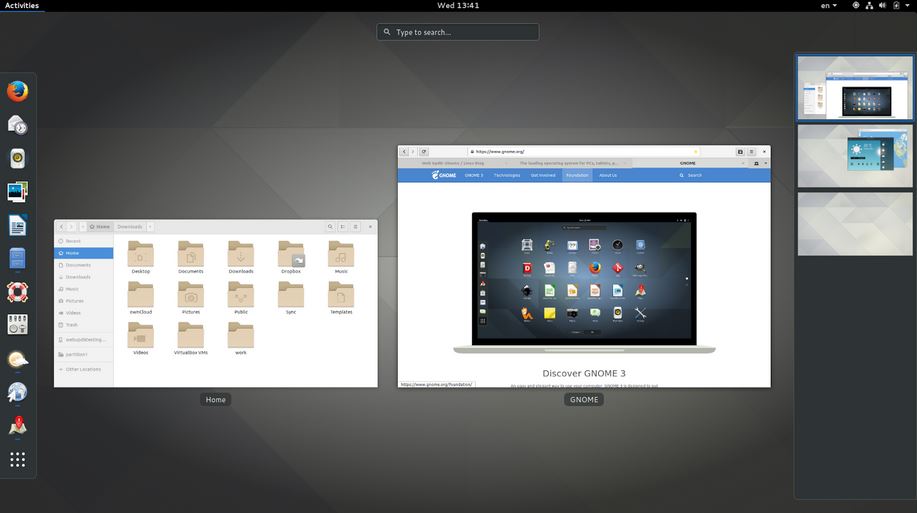Click the Documents folder in file grid
This screenshot has width=917, height=513.
tap(191, 257)
